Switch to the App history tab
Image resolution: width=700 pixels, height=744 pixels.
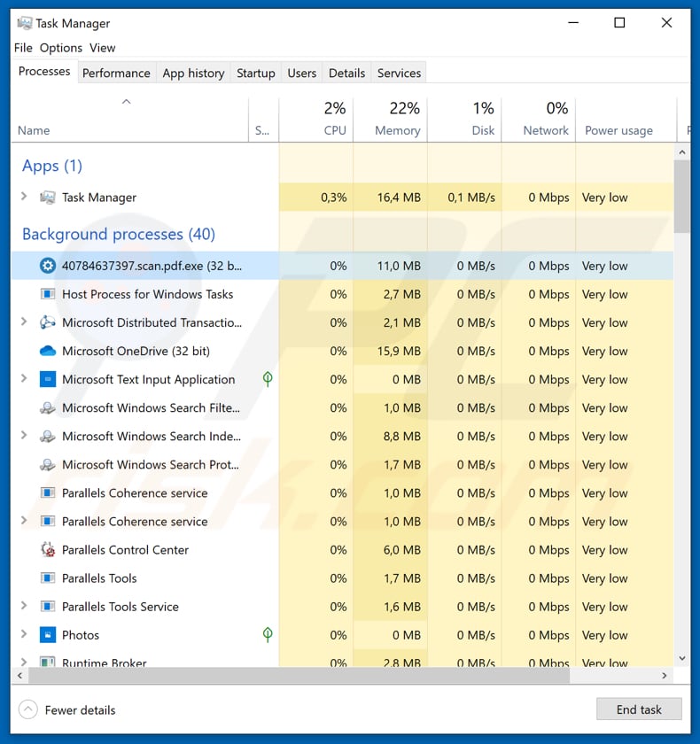[x=193, y=73]
